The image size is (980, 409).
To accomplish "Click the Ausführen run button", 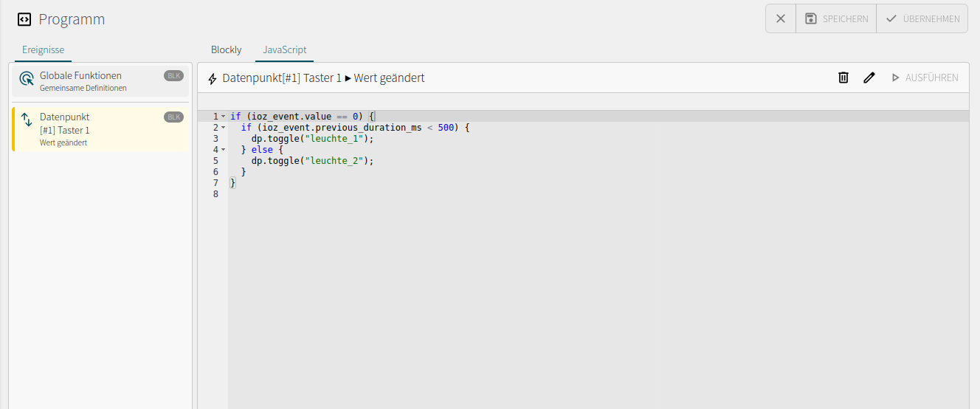I will [x=925, y=78].
